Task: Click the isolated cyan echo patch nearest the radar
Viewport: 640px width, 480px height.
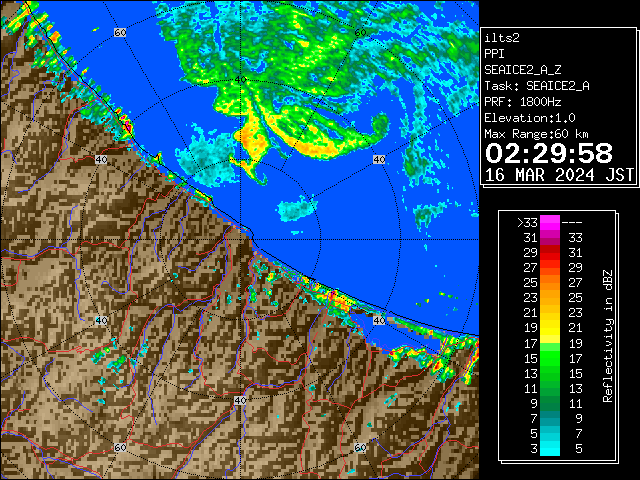Action: 297,209
